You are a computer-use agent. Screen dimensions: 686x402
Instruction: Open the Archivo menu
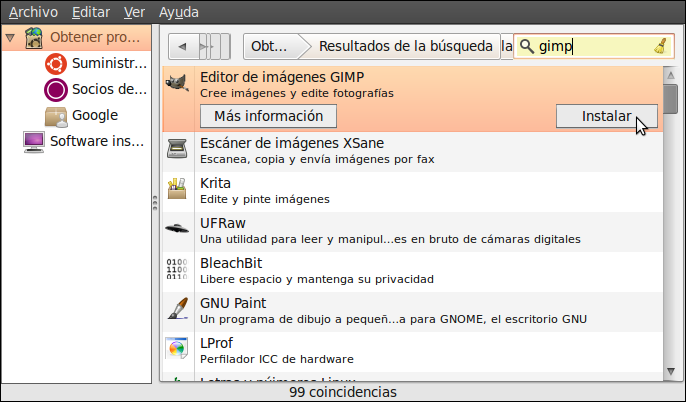pyautogui.click(x=33, y=12)
